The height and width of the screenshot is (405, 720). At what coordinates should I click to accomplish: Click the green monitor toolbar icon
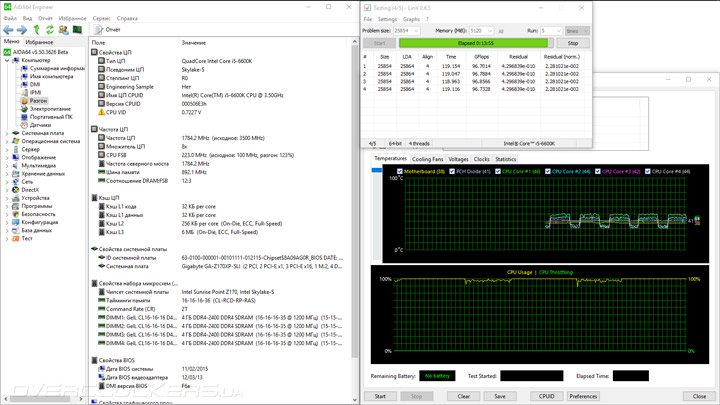tap(77, 30)
